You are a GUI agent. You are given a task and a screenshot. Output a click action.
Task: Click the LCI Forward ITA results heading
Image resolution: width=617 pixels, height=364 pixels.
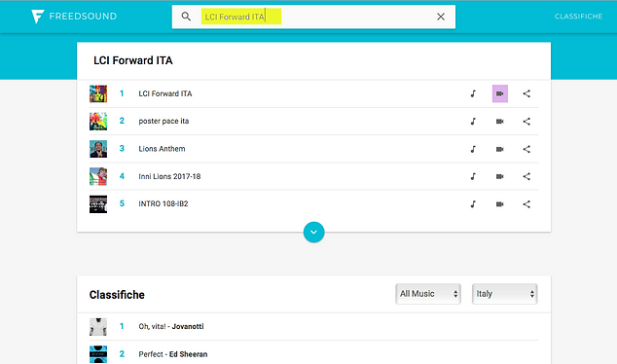[133, 60]
